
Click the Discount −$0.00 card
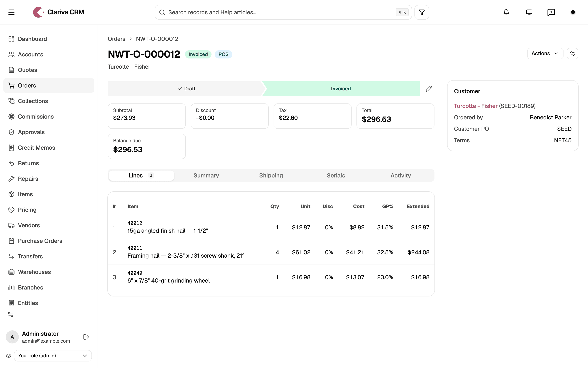click(x=229, y=116)
